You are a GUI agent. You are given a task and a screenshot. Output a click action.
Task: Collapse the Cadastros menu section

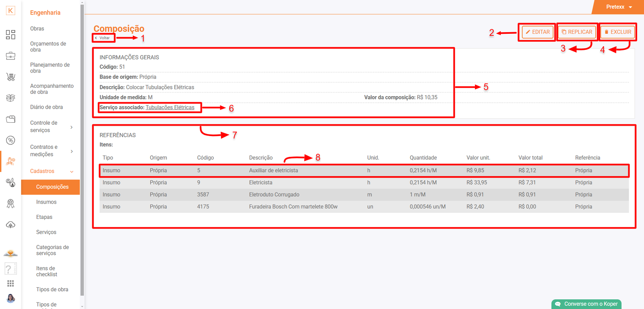[x=72, y=172]
